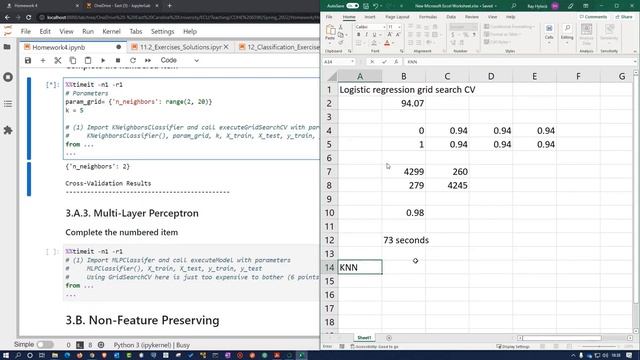The width and height of the screenshot is (640, 360).
Task: Click the Cut icon in the Excel clipboard group
Action: click(340, 27)
